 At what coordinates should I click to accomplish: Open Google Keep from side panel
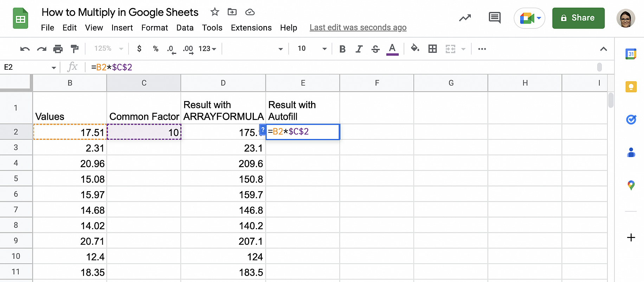click(x=631, y=87)
